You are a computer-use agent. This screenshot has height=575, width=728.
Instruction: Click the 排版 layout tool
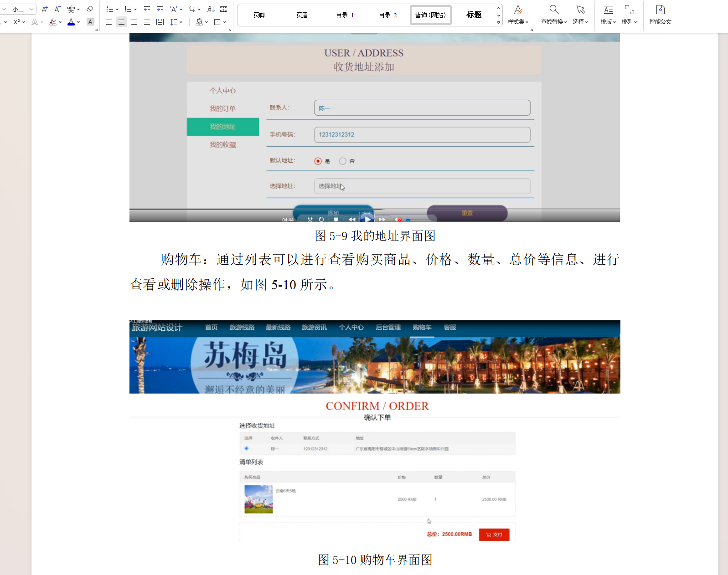coord(608,15)
